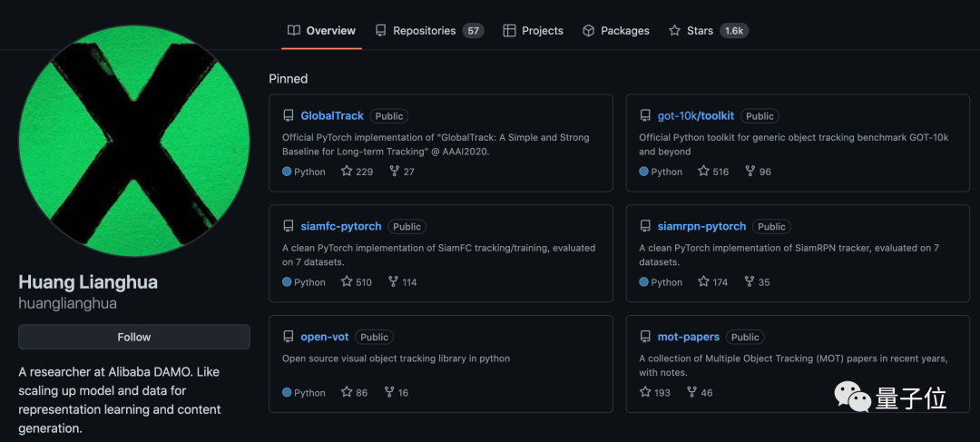View mot-papers' 46 forks
Screen dimensions: 980x442
[x=700, y=393]
